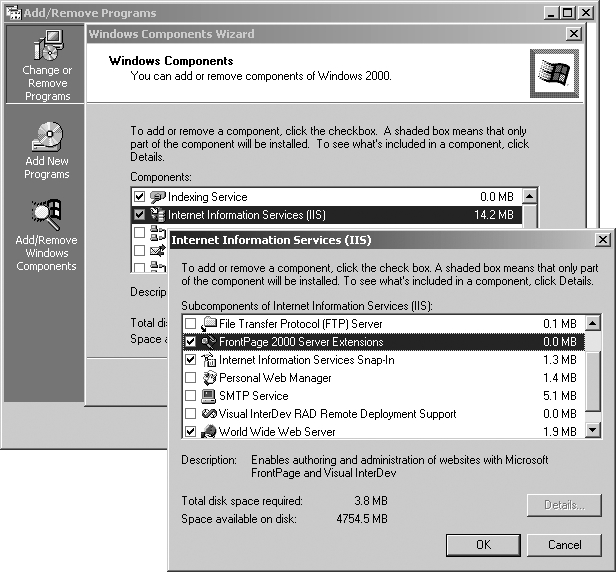Click the disabled Details... button
Viewport: 616px width, 572px height.
pos(565,505)
